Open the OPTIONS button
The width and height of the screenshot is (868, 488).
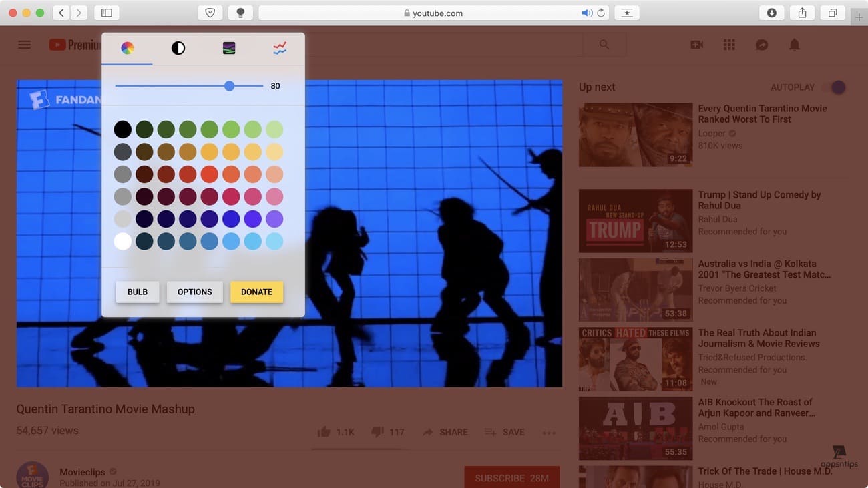(x=195, y=292)
